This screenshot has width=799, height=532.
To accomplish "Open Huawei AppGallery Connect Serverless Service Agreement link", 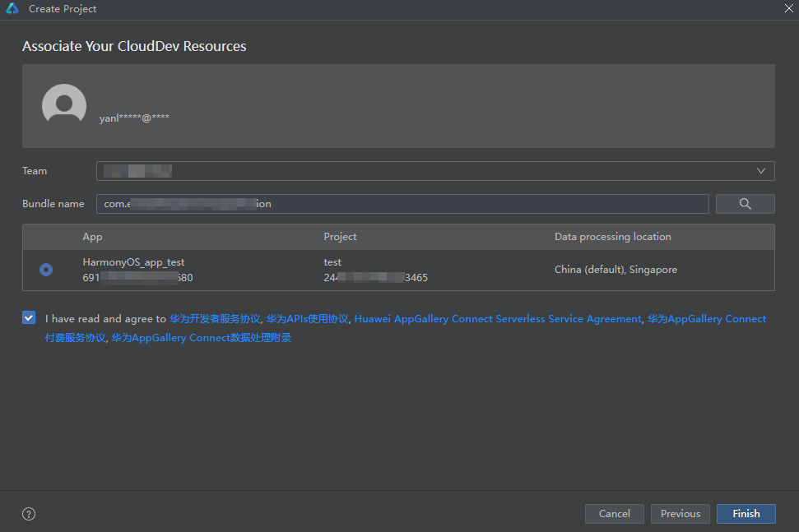I will (x=497, y=319).
